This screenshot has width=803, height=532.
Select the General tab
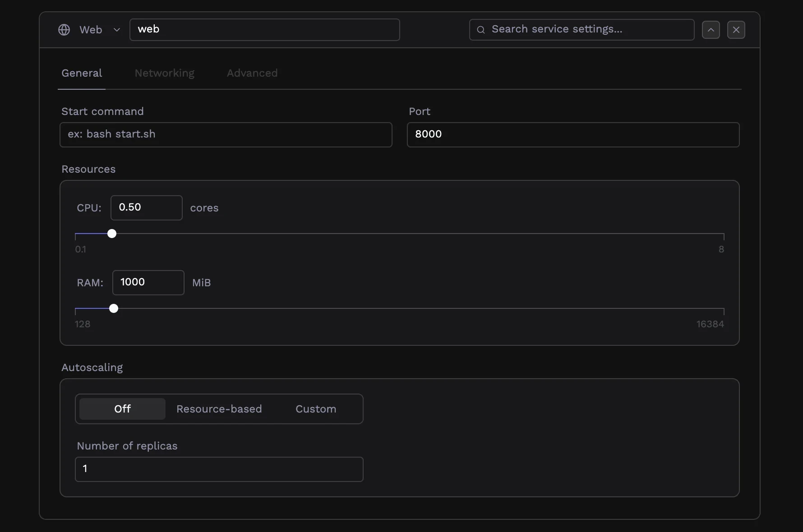(x=81, y=73)
